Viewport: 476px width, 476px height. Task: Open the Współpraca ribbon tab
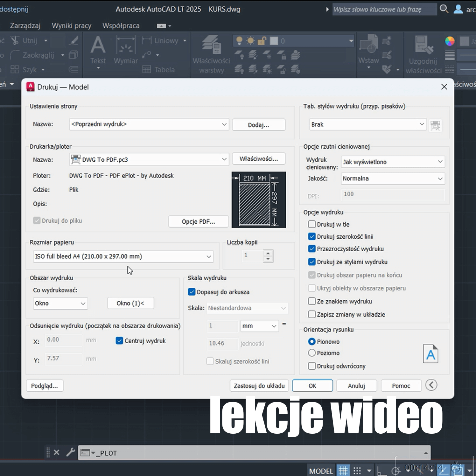[x=121, y=26]
